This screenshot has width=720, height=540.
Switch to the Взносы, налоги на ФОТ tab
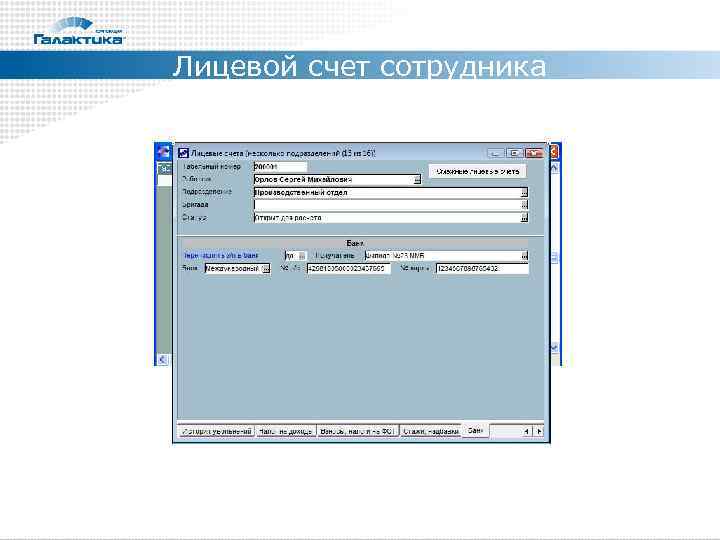pos(357,431)
